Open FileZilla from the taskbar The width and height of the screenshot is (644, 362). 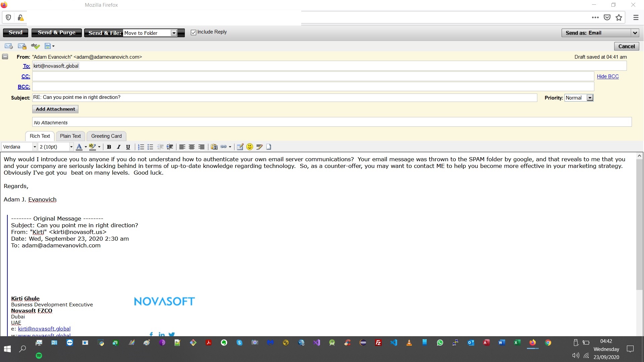[378, 343]
